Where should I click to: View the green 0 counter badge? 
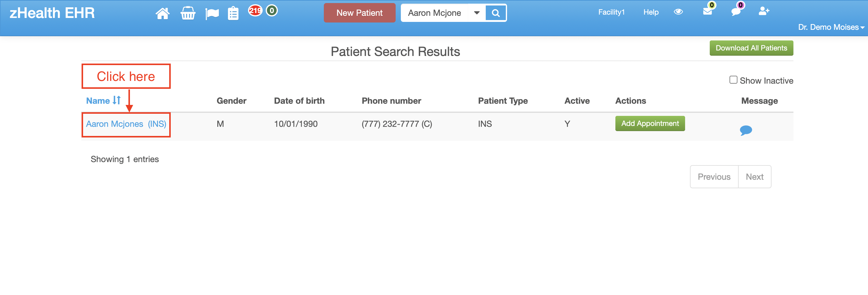(271, 10)
